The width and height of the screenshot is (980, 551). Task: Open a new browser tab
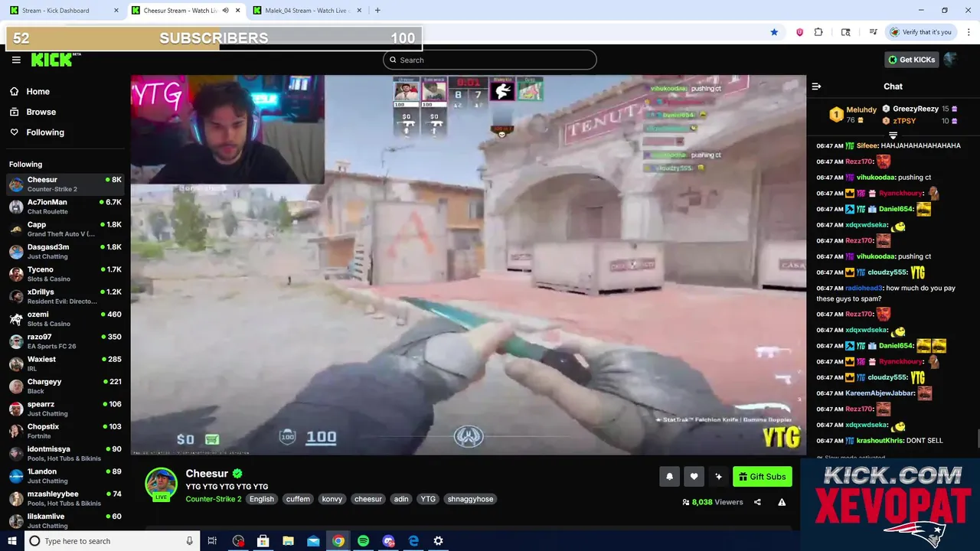click(x=377, y=11)
